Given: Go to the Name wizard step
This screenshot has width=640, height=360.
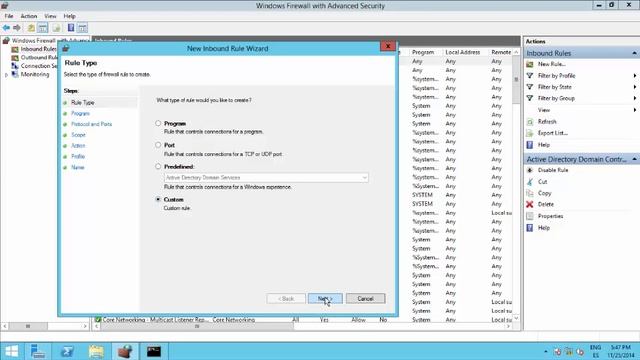Looking at the screenshot, I should tap(78, 167).
